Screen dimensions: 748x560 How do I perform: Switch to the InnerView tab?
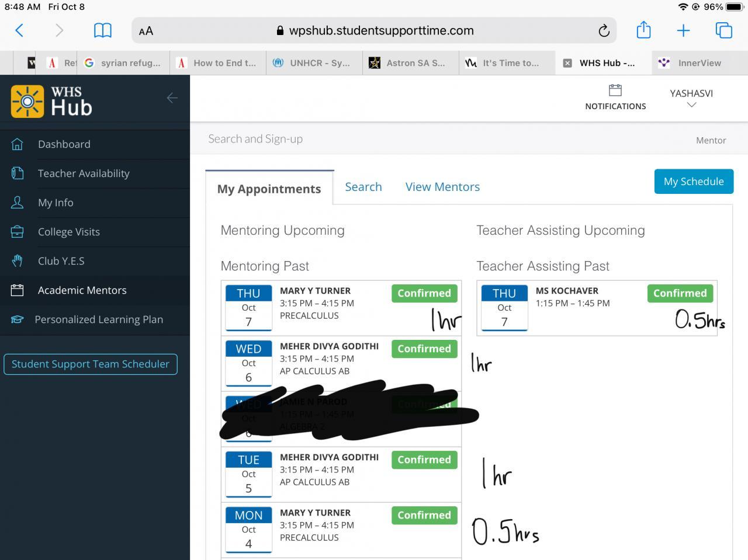(699, 63)
